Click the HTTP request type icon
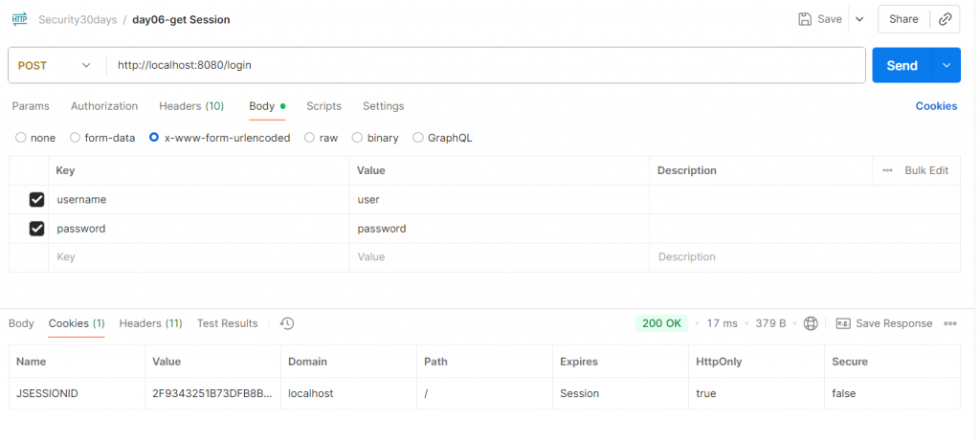This screenshot has width=980, height=441. [x=19, y=19]
